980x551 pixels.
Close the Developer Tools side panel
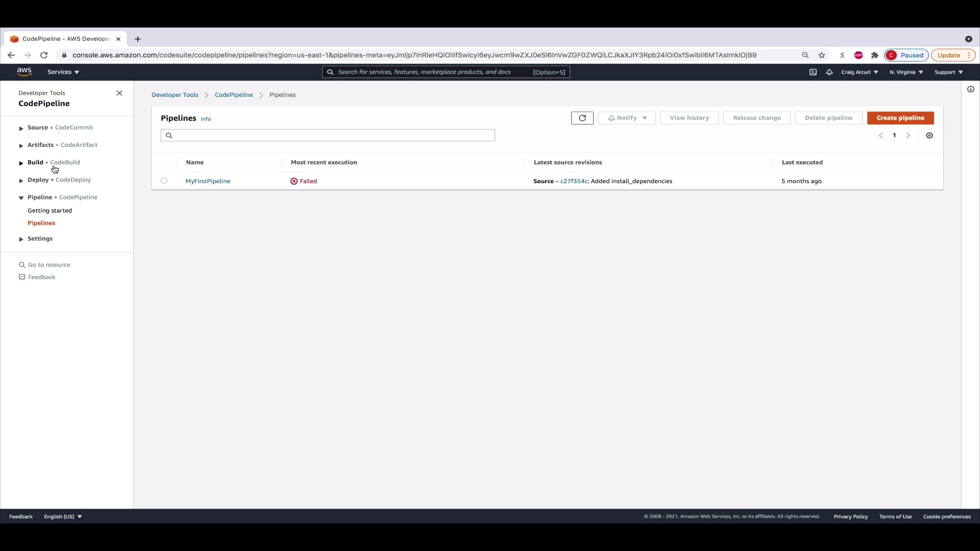point(119,93)
